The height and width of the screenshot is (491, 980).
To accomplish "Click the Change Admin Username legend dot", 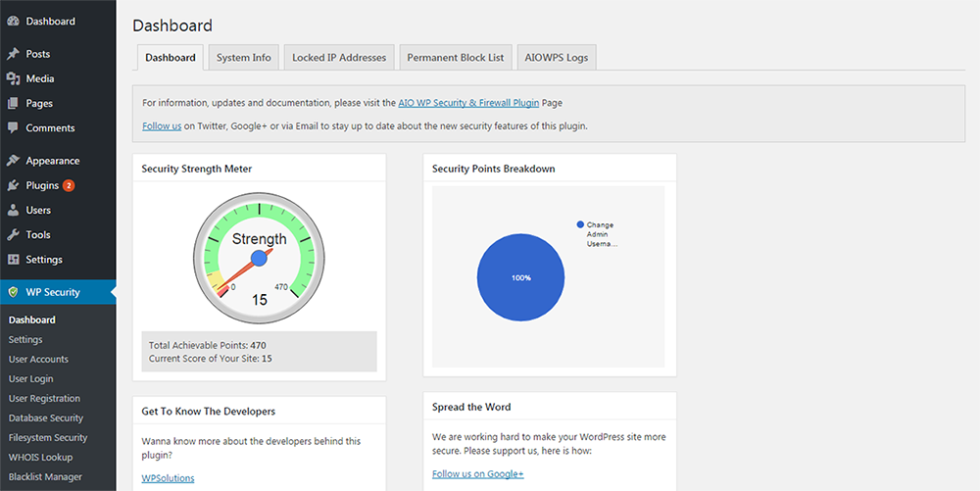I will click(580, 224).
